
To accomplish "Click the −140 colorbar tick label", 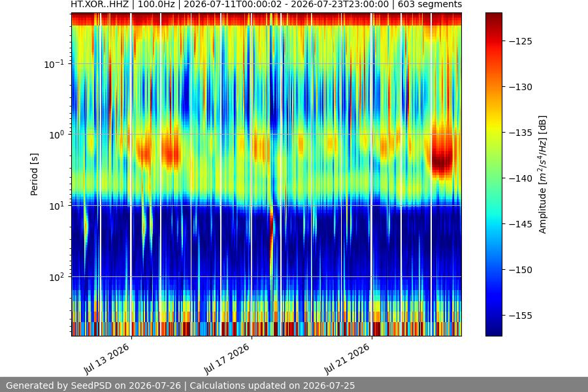I will (x=521, y=178).
